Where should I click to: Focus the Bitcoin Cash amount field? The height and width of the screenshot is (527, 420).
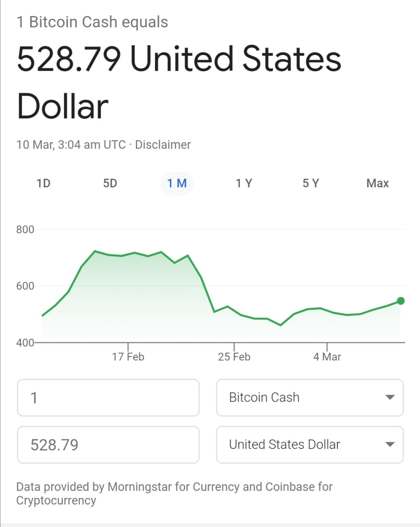click(108, 397)
